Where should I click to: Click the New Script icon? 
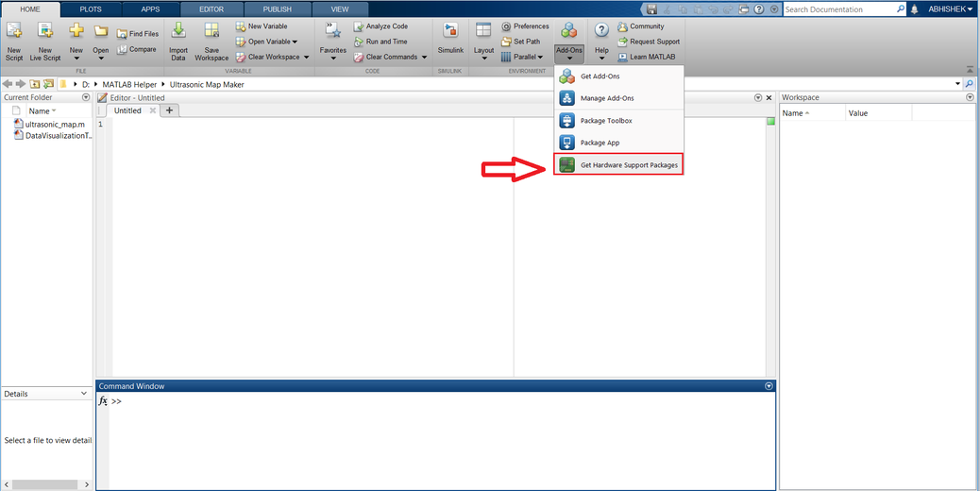click(x=14, y=32)
